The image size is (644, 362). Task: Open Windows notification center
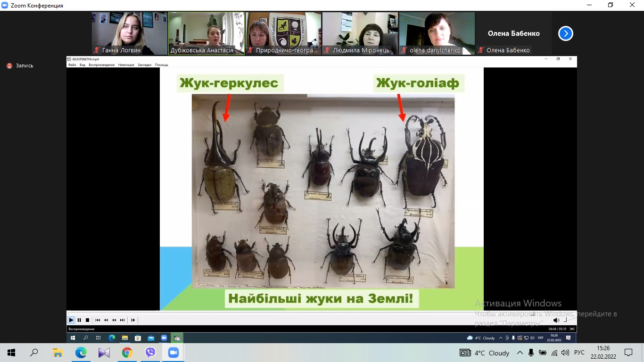pos(628,353)
